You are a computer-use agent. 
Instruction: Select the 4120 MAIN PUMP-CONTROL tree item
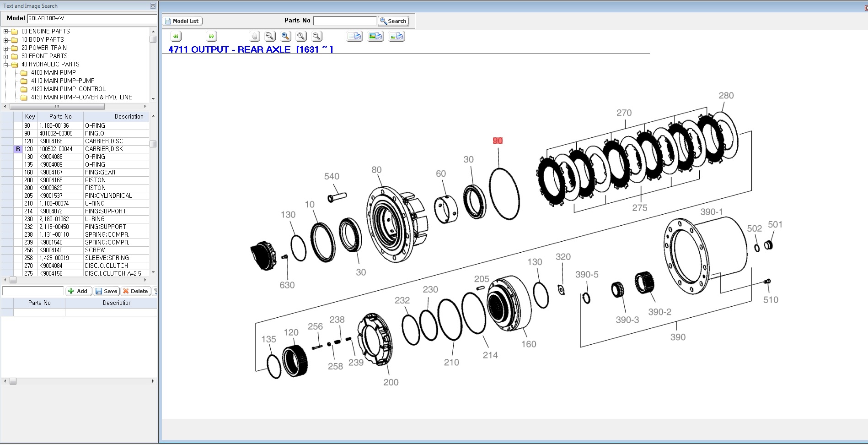(68, 89)
